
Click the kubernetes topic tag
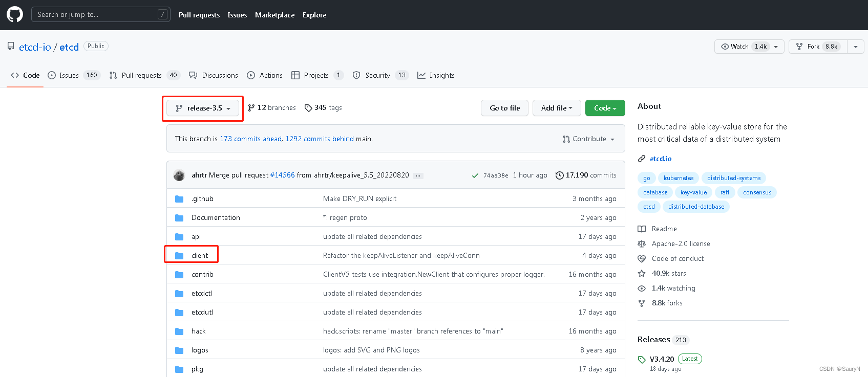[679, 178]
